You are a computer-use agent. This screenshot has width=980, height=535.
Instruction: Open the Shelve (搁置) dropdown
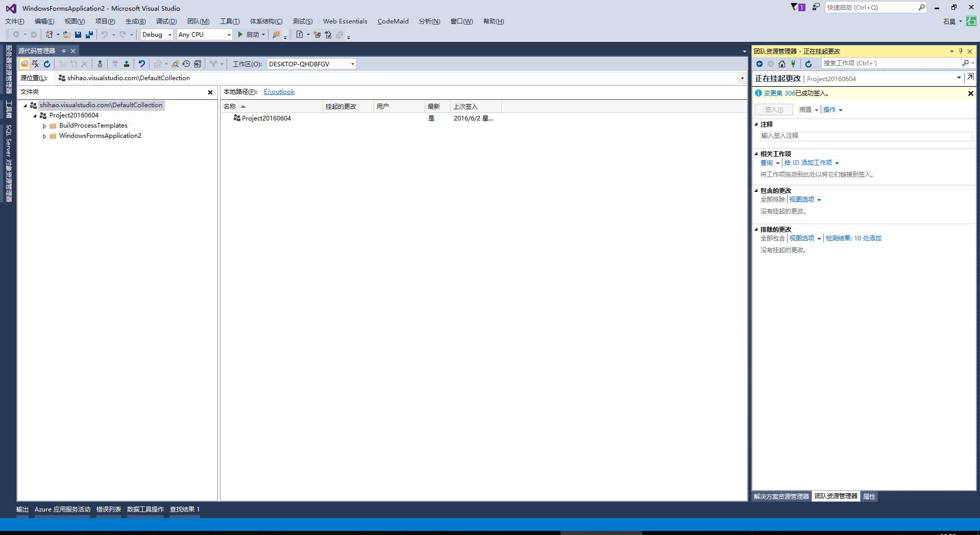point(808,110)
